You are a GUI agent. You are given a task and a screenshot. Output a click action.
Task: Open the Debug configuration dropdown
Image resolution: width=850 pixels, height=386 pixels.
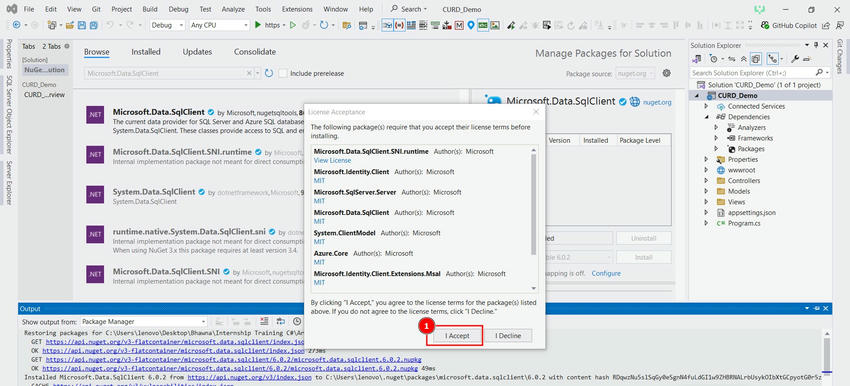pyautogui.click(x=167, y=25)
